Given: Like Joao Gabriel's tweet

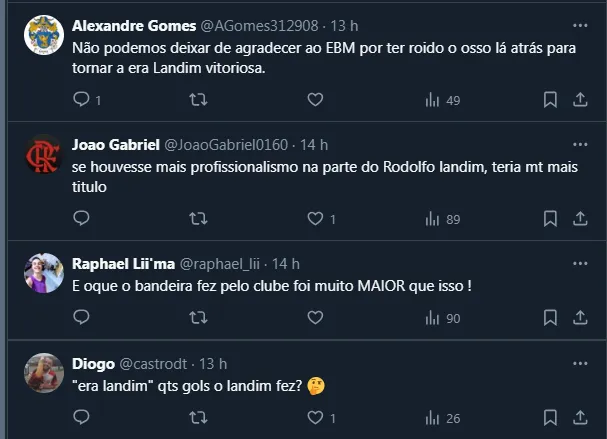Looking at the screenshot, I should click(315, 219).
